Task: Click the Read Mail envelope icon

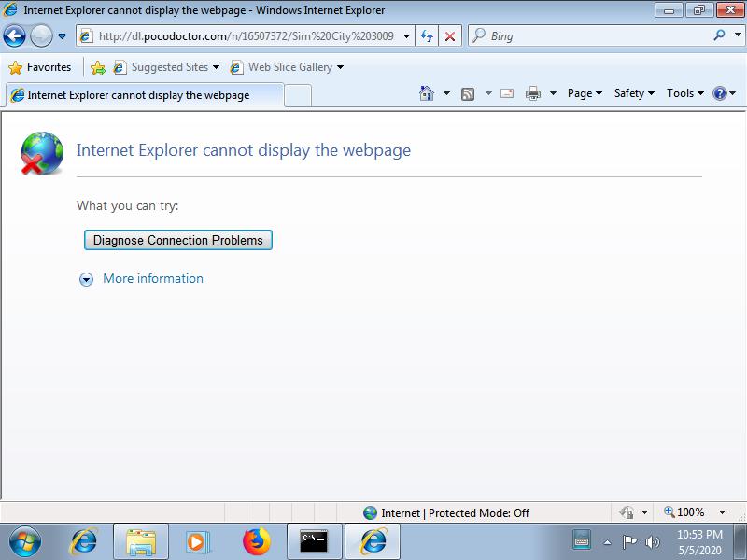Action: pyautogui.click(x=507, y=93)
